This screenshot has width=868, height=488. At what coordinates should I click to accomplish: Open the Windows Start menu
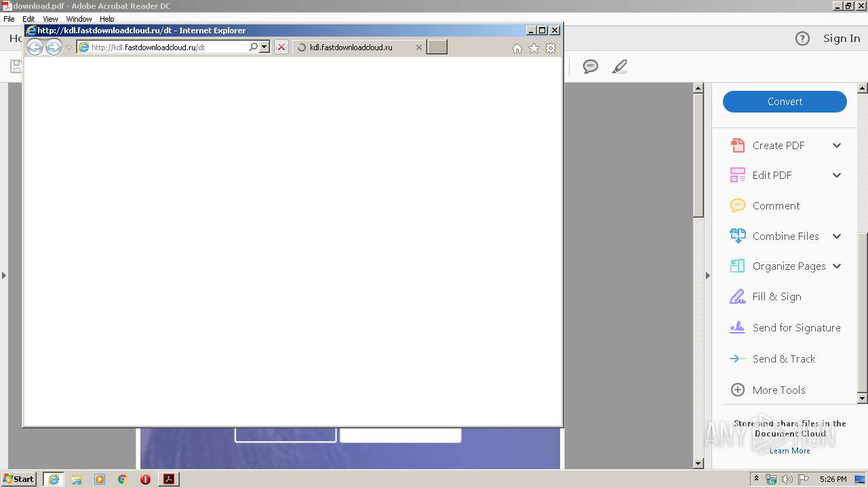click(18, 479)
